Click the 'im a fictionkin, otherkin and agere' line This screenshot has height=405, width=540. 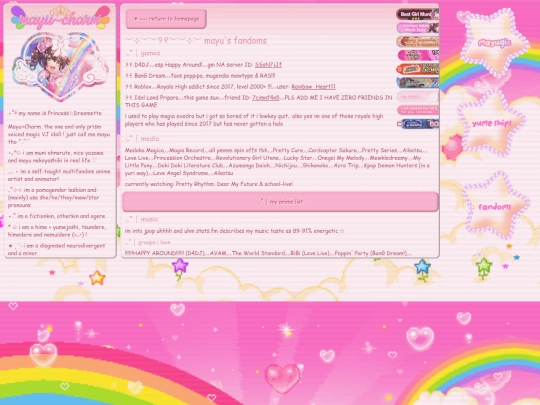[x=56, y=216]
